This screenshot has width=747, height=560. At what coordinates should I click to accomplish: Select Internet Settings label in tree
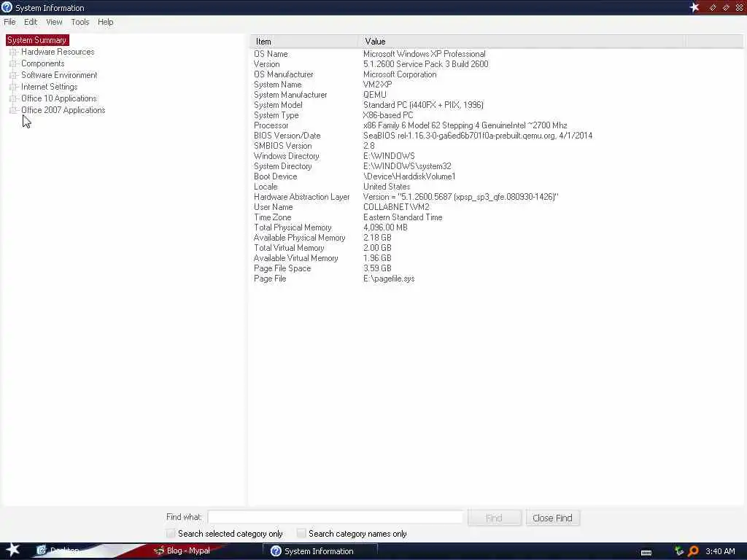click(x=49, y=87)
